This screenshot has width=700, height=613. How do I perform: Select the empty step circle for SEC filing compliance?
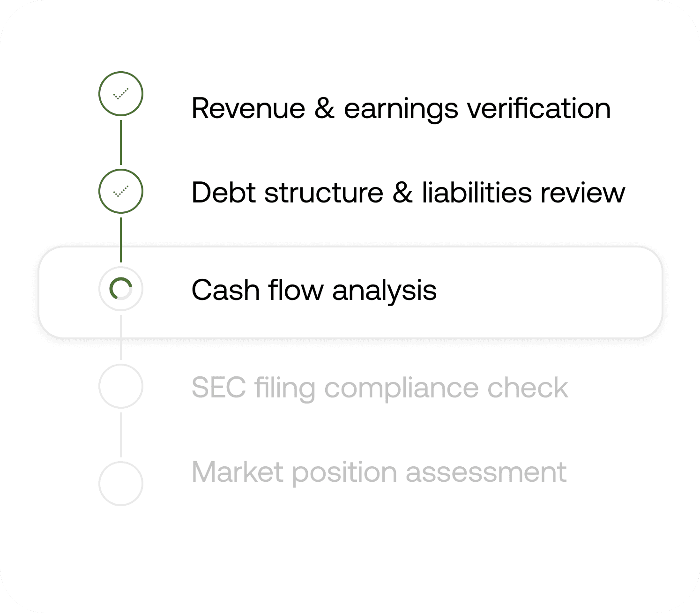tap(121, 386)
